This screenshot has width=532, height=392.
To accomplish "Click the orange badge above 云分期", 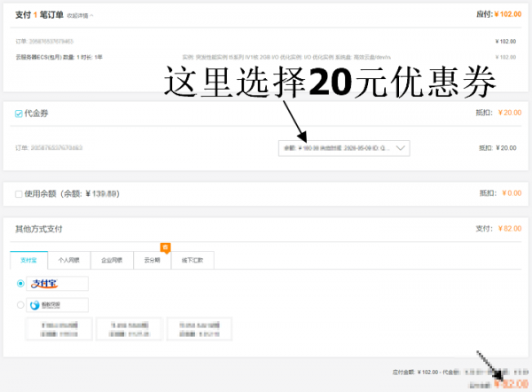I will pos(164,247).
